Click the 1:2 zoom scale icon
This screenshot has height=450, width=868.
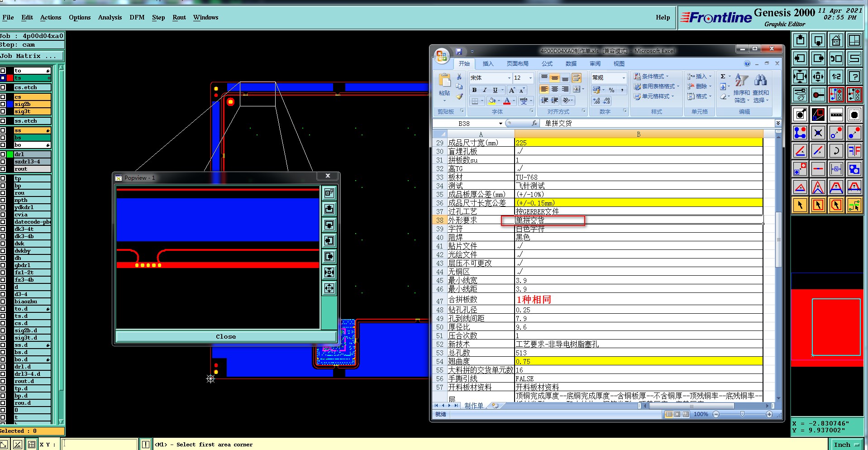[x=836, y=77]
